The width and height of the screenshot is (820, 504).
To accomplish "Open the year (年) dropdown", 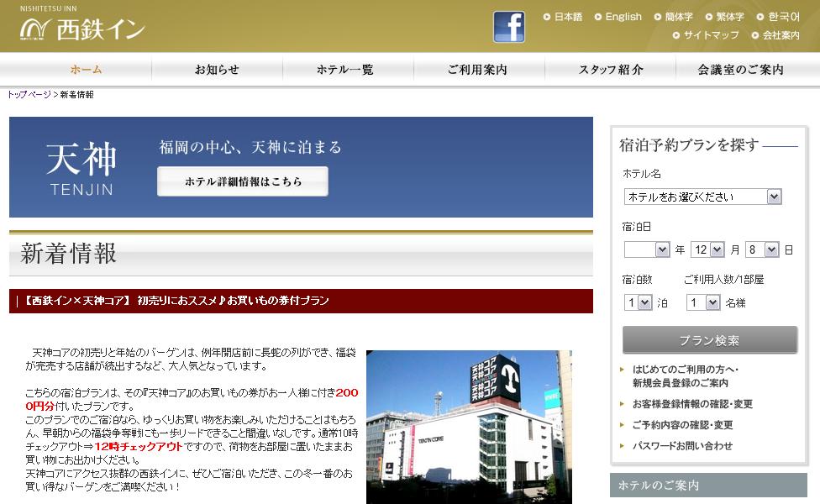I will [x=647, y=250].
